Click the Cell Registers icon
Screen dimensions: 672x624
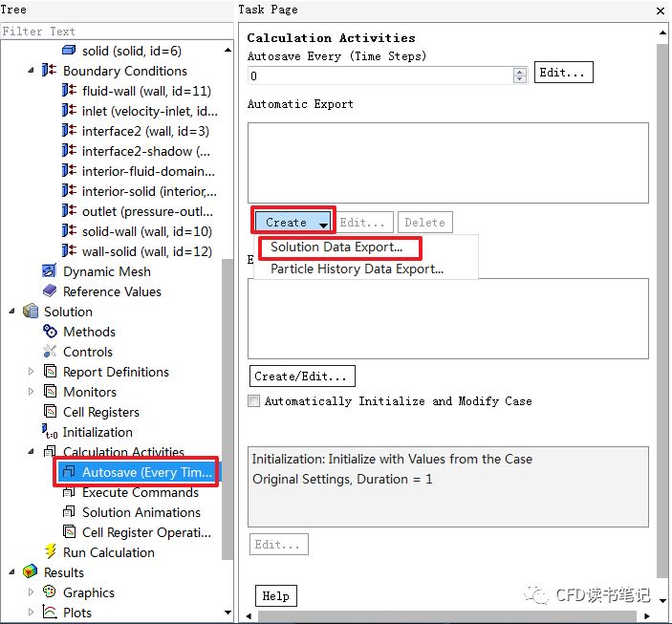(50, 412)
